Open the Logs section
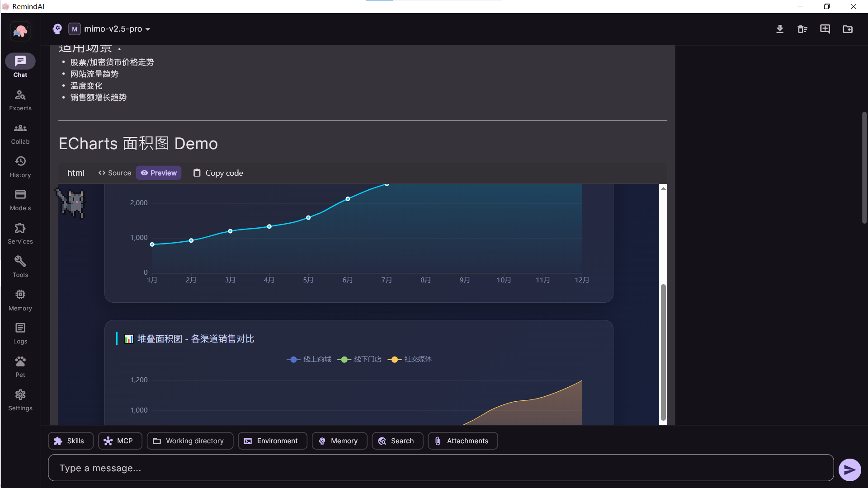Viewport: 868px width, 488px height. pos(20,333)
